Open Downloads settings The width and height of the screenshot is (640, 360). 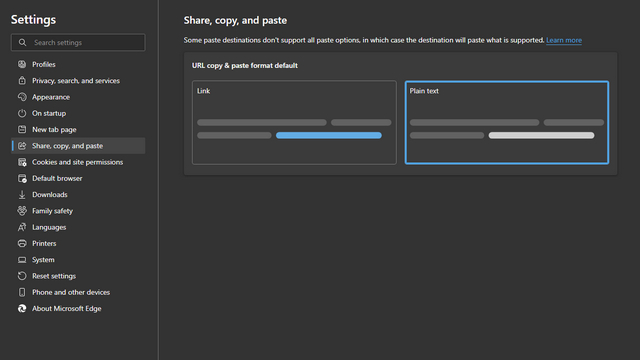point(50,195)
